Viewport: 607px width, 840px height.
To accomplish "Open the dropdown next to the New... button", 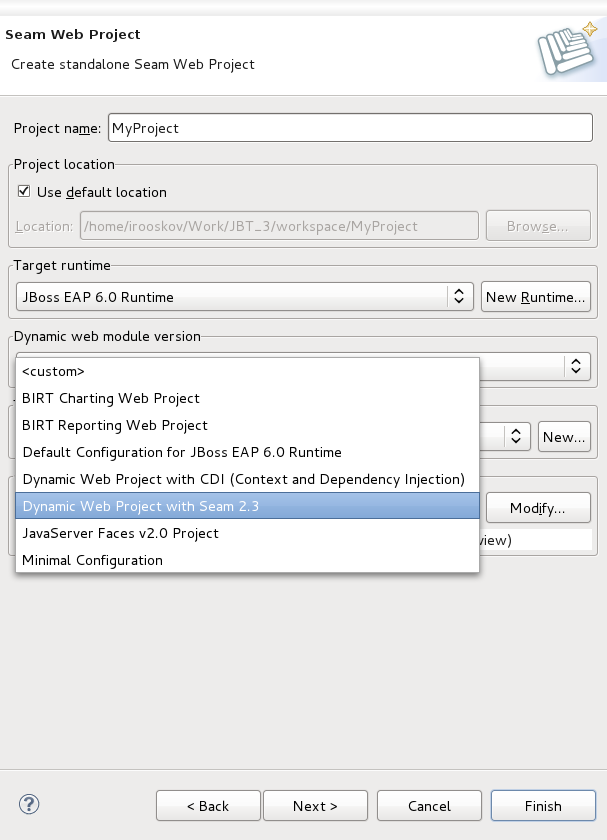I will [x=515, y=435].
